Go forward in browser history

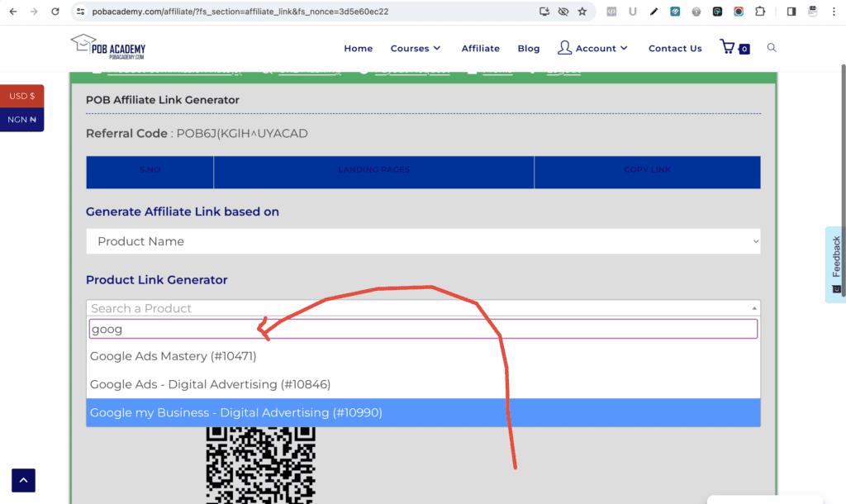click(34, 12)
